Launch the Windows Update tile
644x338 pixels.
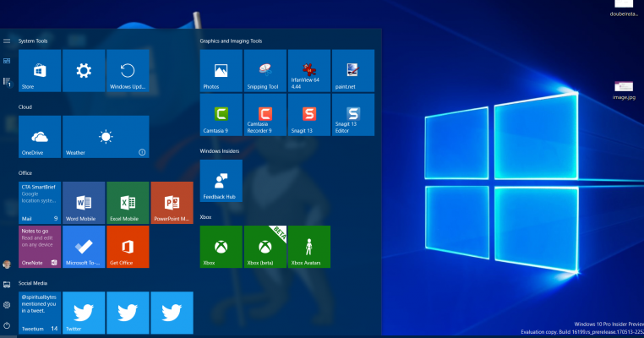128,71
